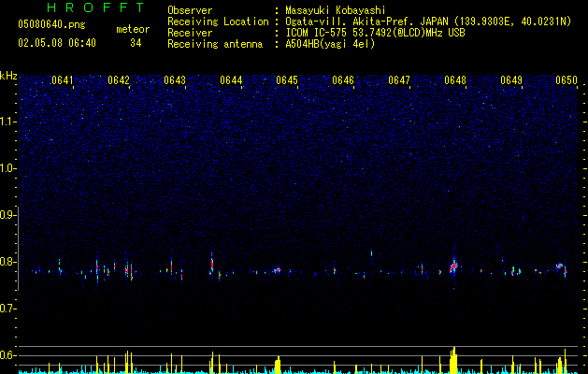Click the 0645 time marker

287,80
